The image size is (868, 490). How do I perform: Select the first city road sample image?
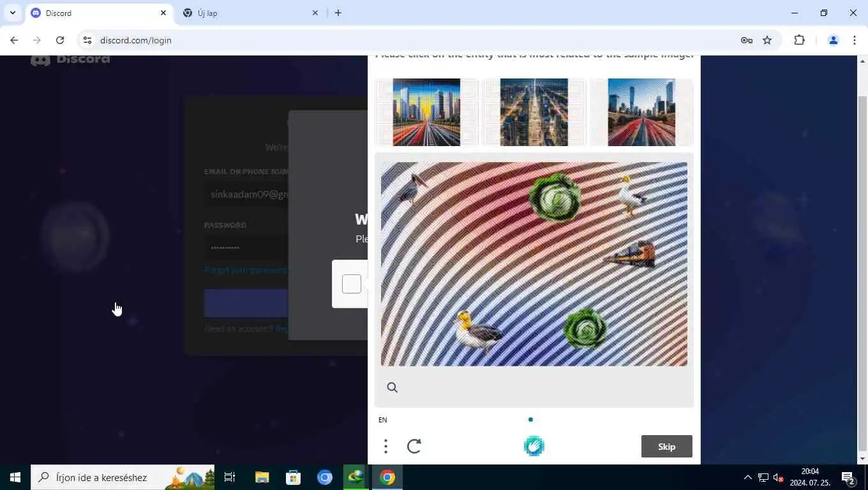426,112
